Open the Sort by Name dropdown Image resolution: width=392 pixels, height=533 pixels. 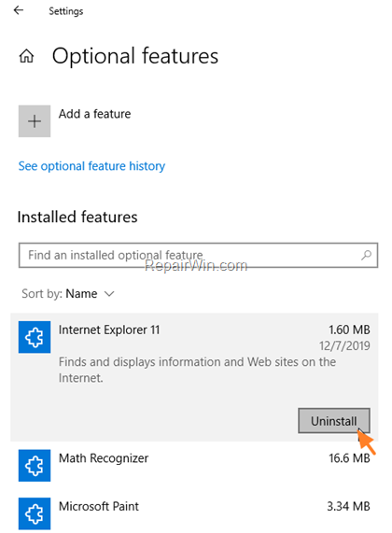coord(68,293)
